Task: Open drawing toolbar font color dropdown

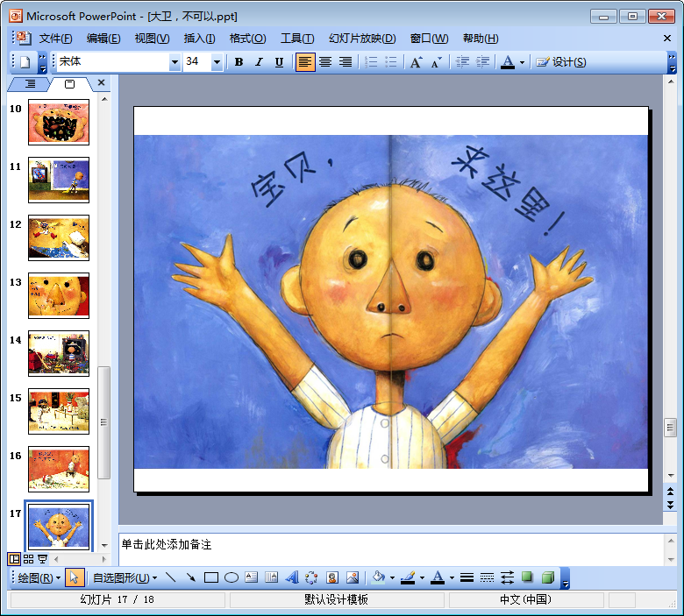Action: (x=452, y=578)
